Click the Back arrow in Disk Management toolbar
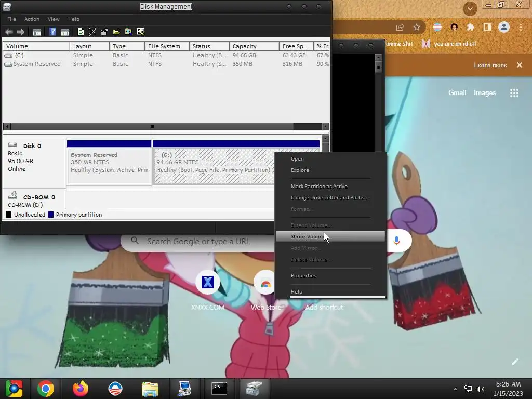The image size is (532, 399). tap(9, 32)
